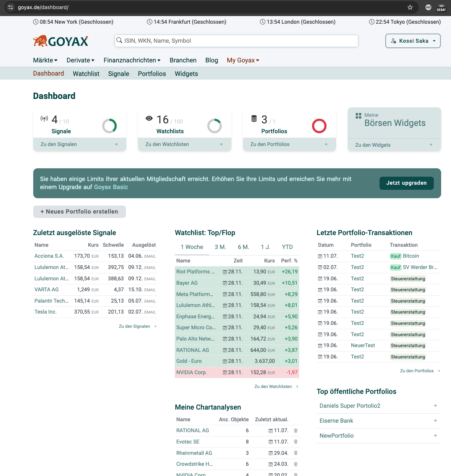The width and height of the screenshot is (451, 476).
Task: Switch to the Watchlist tab
Action: click(x=86, y=73)
